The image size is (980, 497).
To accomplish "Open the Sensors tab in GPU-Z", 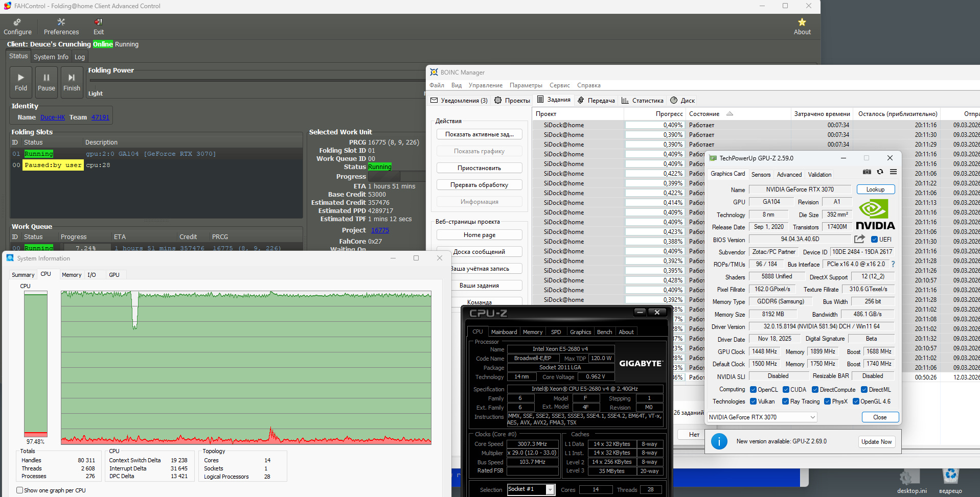I will [x=761, y=174].
